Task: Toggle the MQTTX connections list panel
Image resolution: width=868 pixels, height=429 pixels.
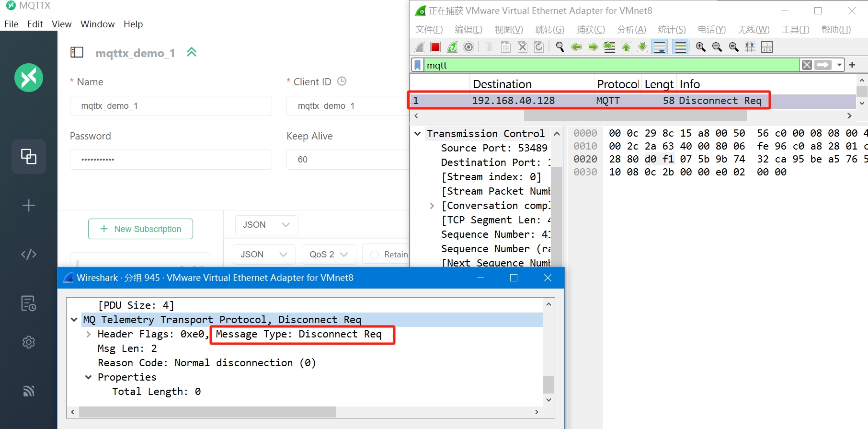Action: (77, 52)
